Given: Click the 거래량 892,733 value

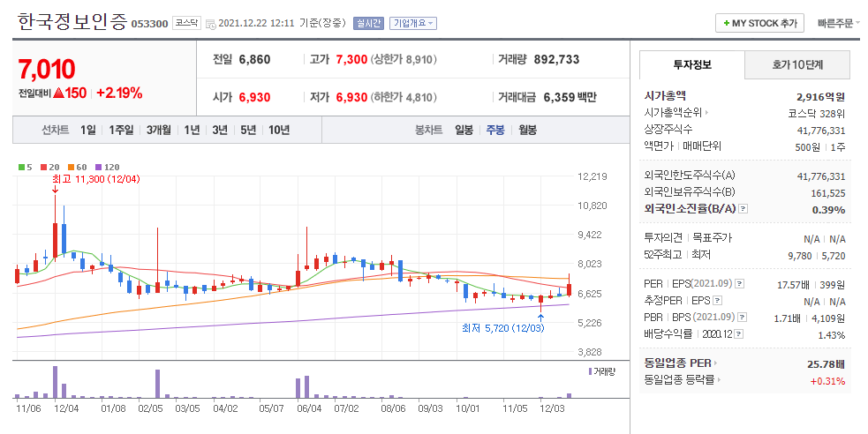Looking at the screenshot, I should click(556, 60).
